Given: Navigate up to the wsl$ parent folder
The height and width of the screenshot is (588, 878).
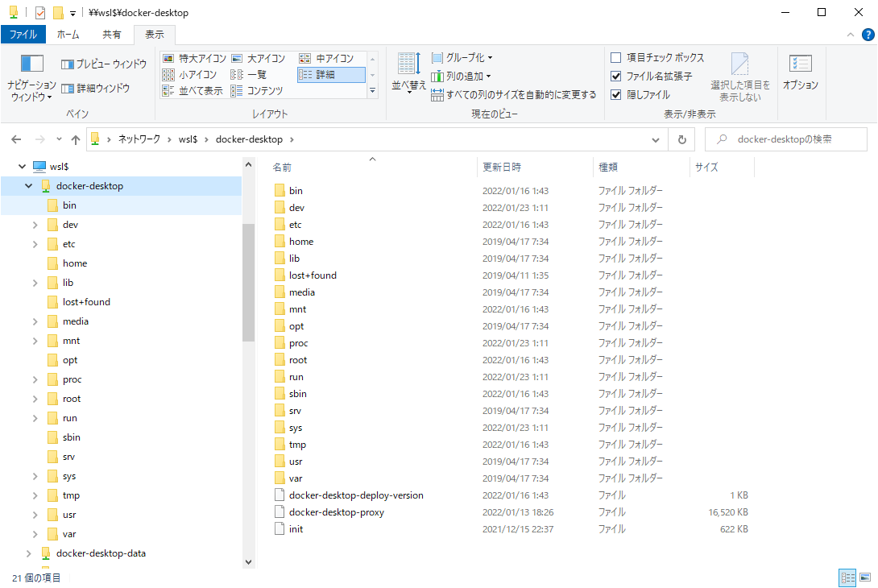Looking at the screenshot, I should coord(75,139).
